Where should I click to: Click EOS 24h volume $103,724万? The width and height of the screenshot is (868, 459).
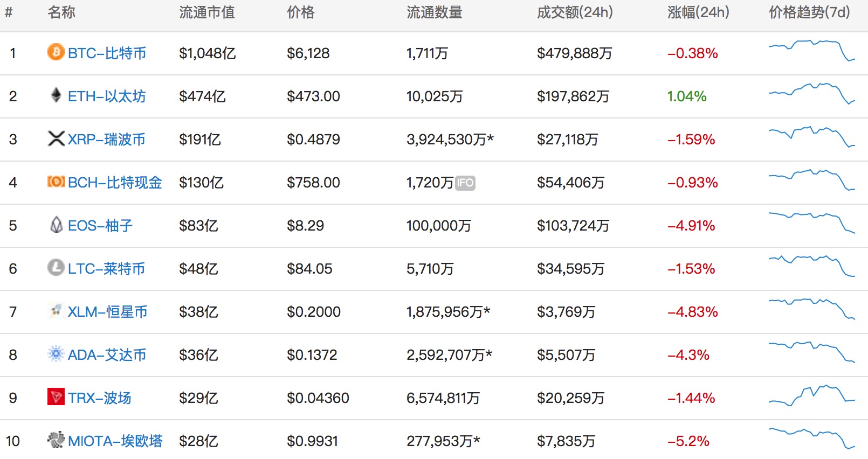point(573,226)
